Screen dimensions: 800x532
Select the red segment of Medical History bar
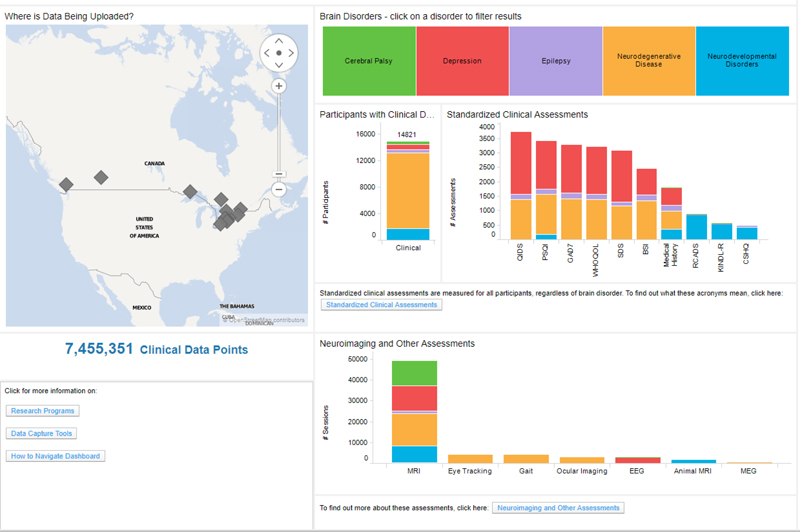tap(671, 196)
